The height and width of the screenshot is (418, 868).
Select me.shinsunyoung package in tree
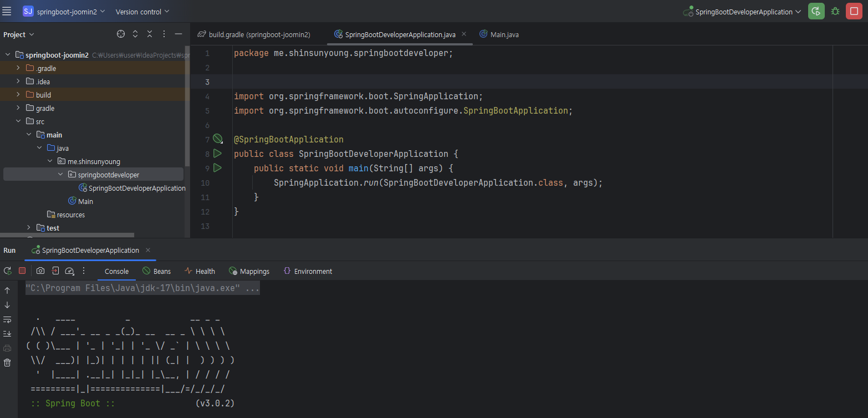pos(89,161)
